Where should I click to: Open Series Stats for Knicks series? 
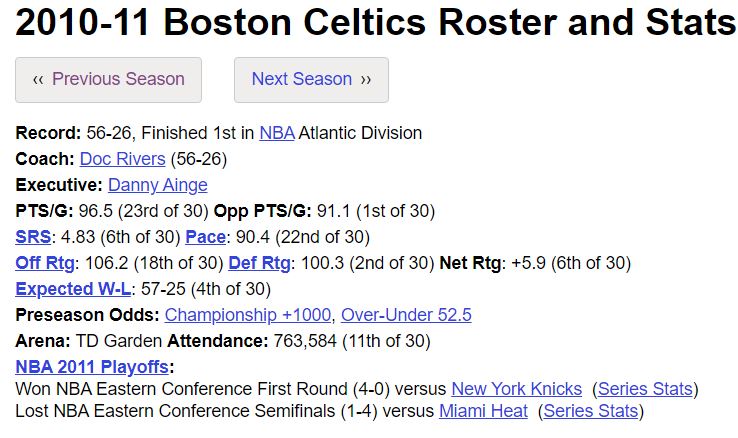point(645,389)
